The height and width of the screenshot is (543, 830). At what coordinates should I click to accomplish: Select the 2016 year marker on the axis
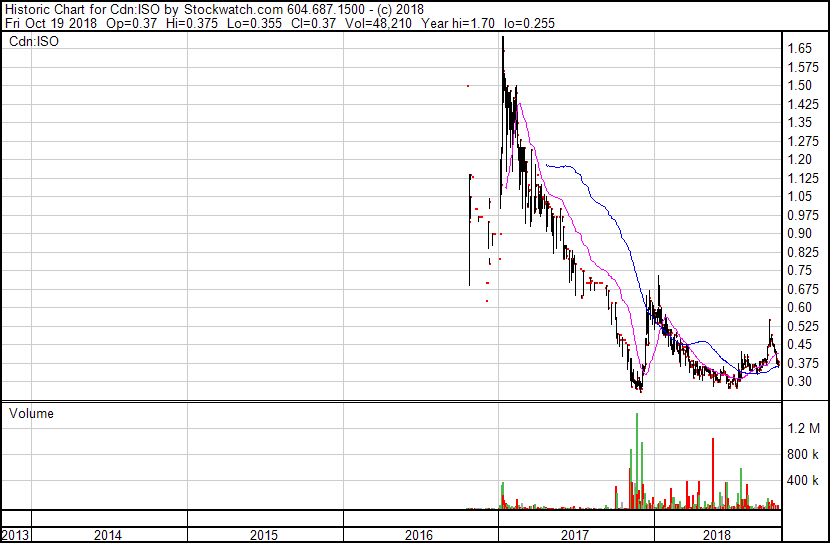(420, 535)
